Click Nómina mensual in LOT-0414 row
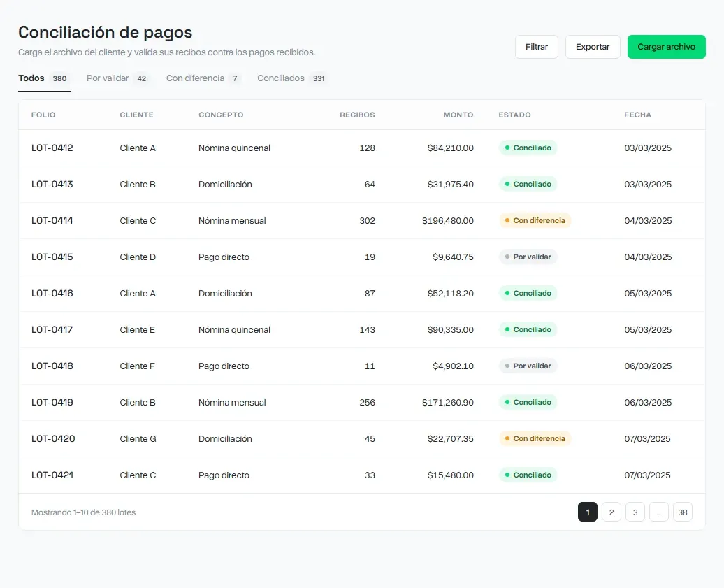This screenshot has width=724, height=588. (x=232, y=221)
